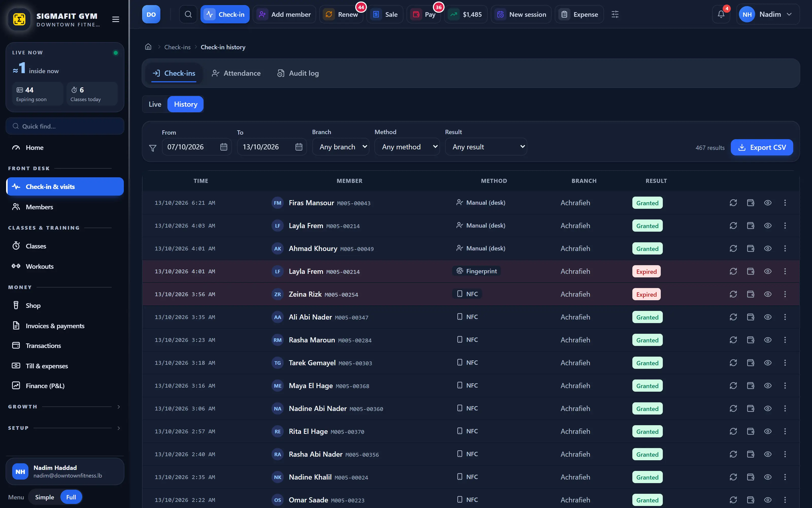Open Nadim user menu dropdown
The width and height of the screenshot is (812, 508).
768,14
